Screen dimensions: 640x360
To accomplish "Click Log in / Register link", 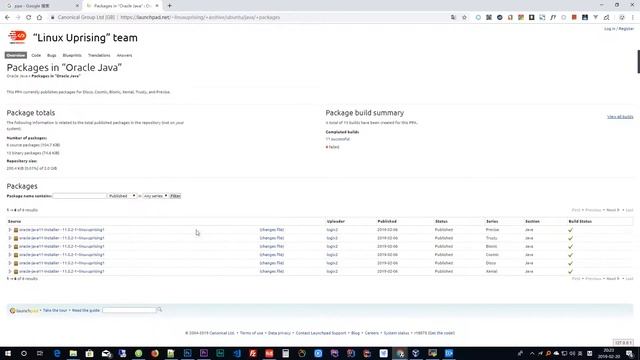I will tap(619, 29).
